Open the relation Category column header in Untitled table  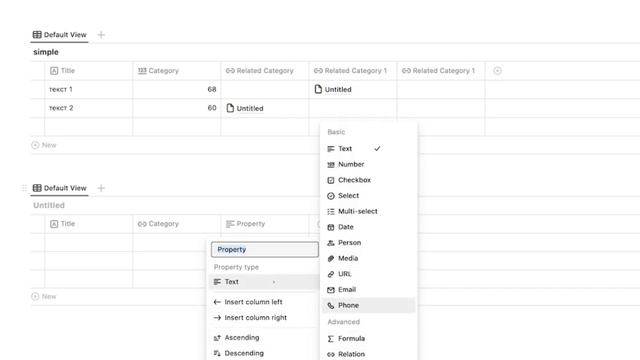coord(177,224)
